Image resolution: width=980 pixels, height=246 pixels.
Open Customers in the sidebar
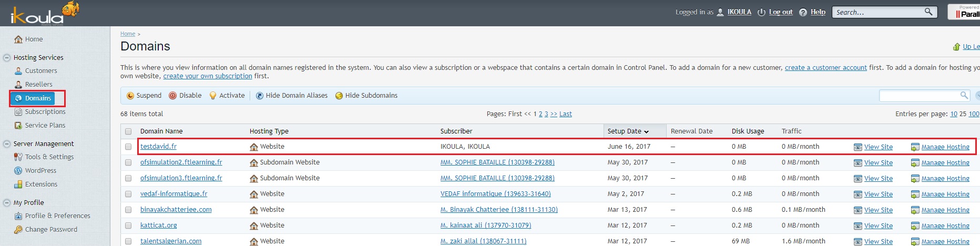point(36,71)
